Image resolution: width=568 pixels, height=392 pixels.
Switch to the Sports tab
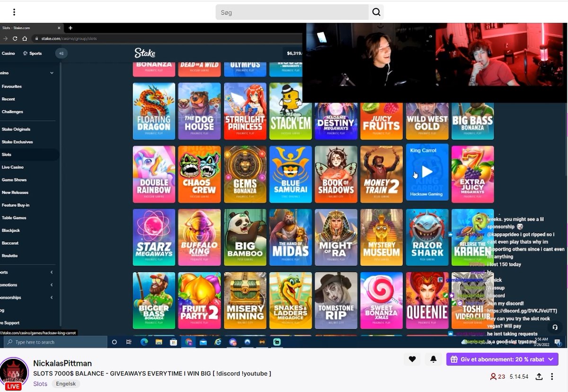[33, 53]
